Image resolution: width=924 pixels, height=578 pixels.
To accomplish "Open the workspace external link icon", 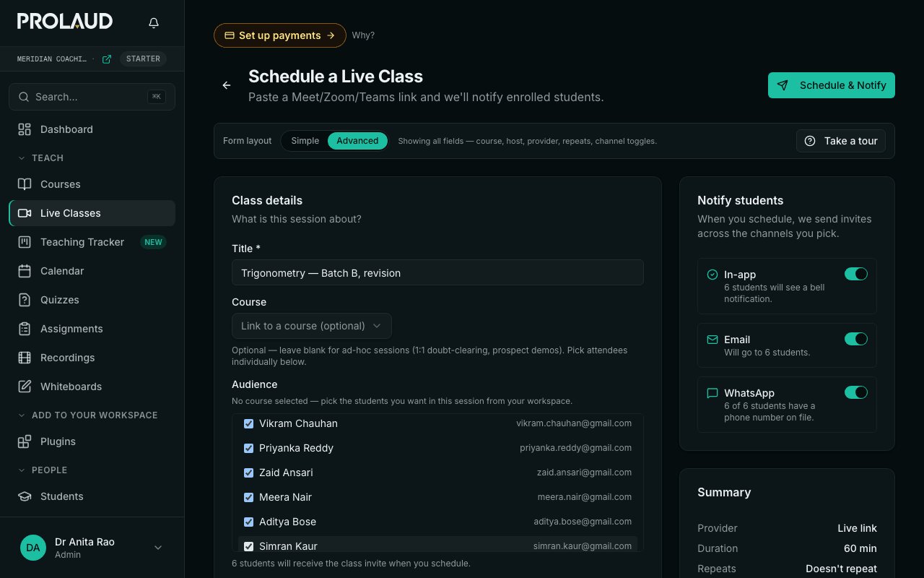I will coord(107,59).
